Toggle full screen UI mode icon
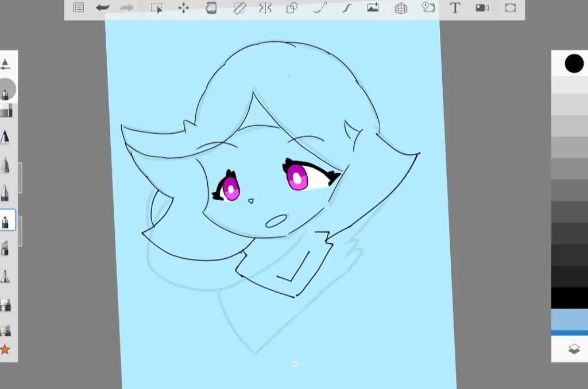 tap(510, 8)
